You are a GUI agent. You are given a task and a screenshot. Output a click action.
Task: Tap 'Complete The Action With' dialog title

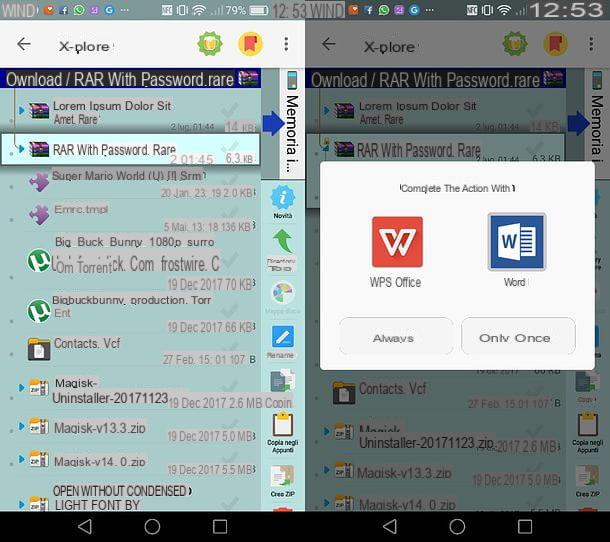[458, 188]
